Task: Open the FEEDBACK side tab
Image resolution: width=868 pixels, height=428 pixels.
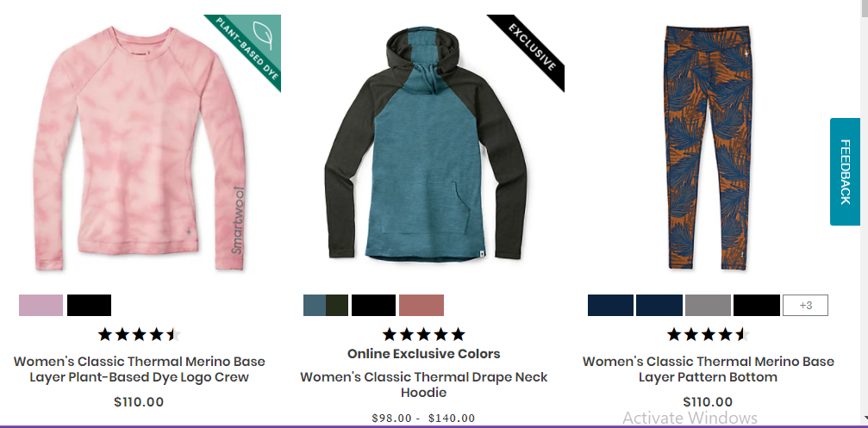Action: tap(845, 171)
